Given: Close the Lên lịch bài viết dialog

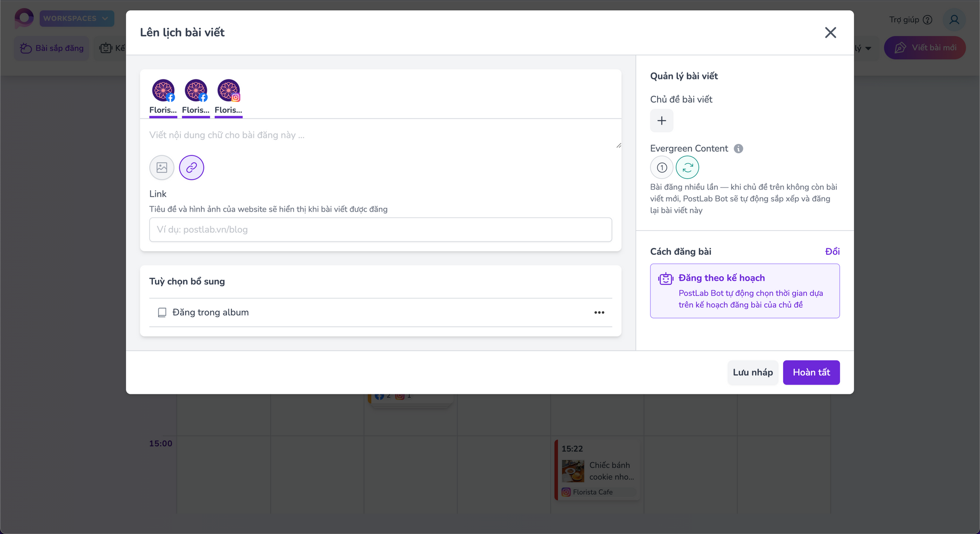Looking at the screenshot, I should point(830,32).
